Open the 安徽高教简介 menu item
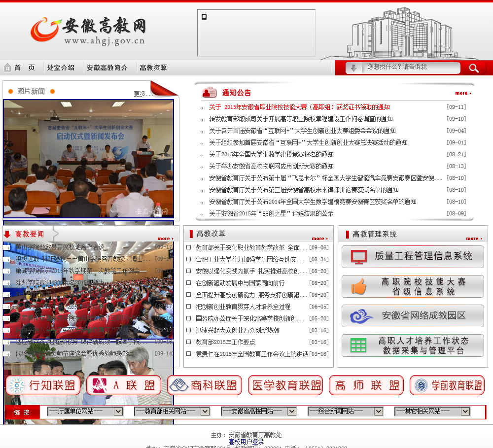The image size is (493, 448). click(107, 68)
